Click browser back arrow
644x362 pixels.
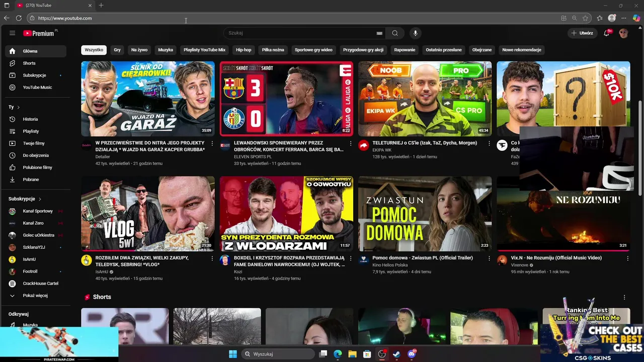tap(7, 18)
